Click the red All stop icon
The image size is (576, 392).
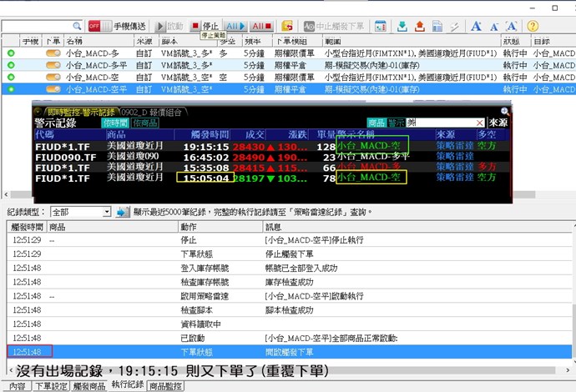(x=261, y=26)
